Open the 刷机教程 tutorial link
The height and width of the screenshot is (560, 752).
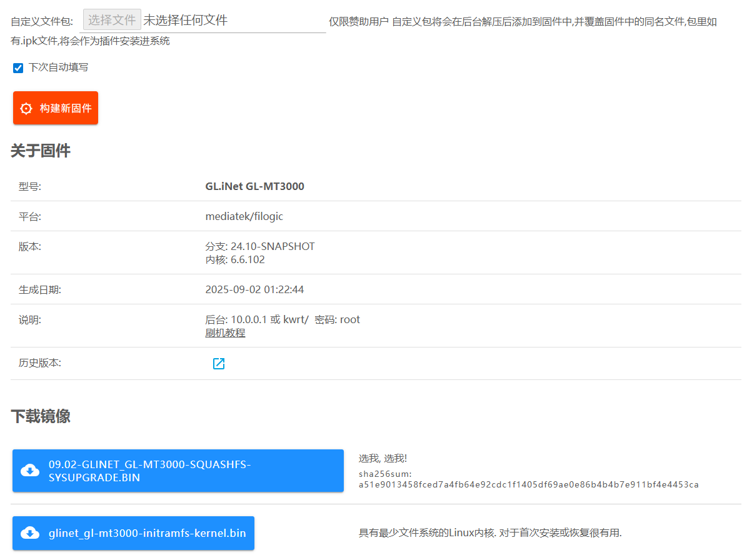click(x=225, y=332)
